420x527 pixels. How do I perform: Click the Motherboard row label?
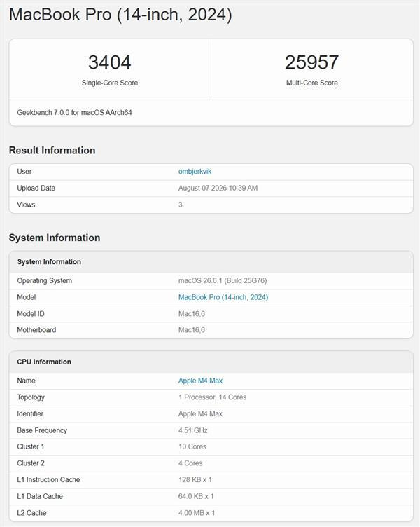point(36,330)
